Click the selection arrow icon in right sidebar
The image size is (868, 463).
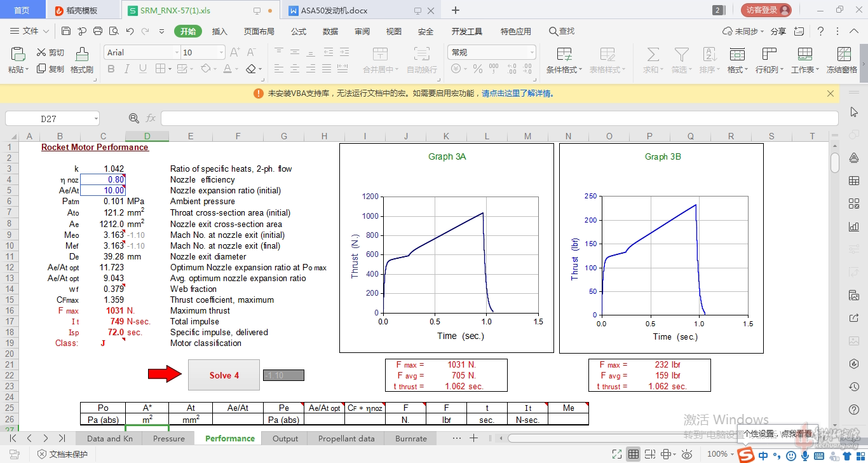tap(854, 112)
